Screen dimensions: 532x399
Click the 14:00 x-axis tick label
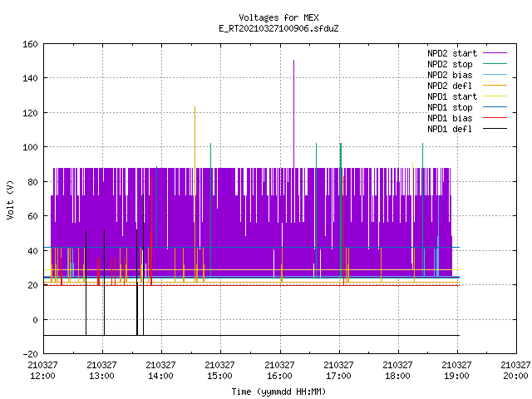pos(160,376)
